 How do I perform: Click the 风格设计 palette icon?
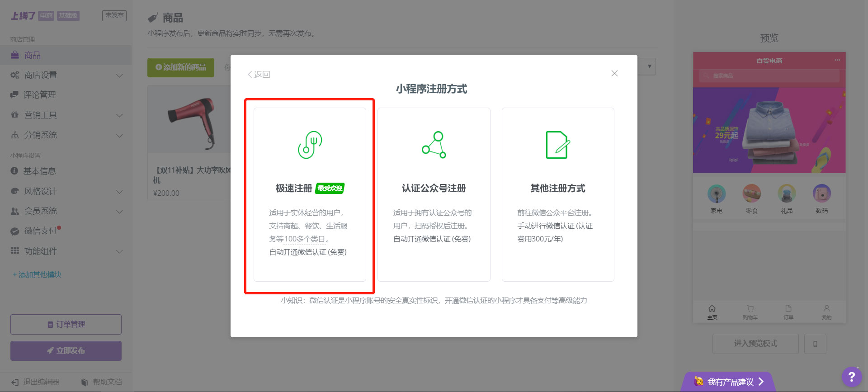15,191
